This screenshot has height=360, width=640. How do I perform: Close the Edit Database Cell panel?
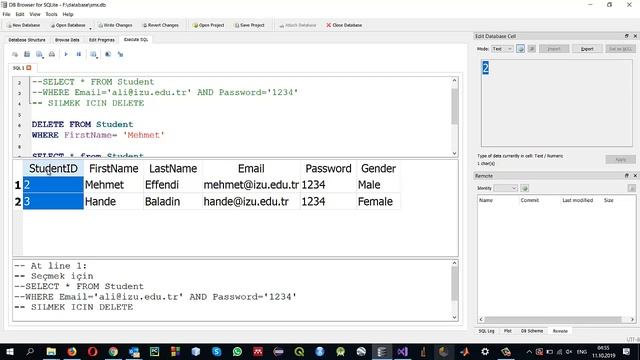tap(635, 36)
